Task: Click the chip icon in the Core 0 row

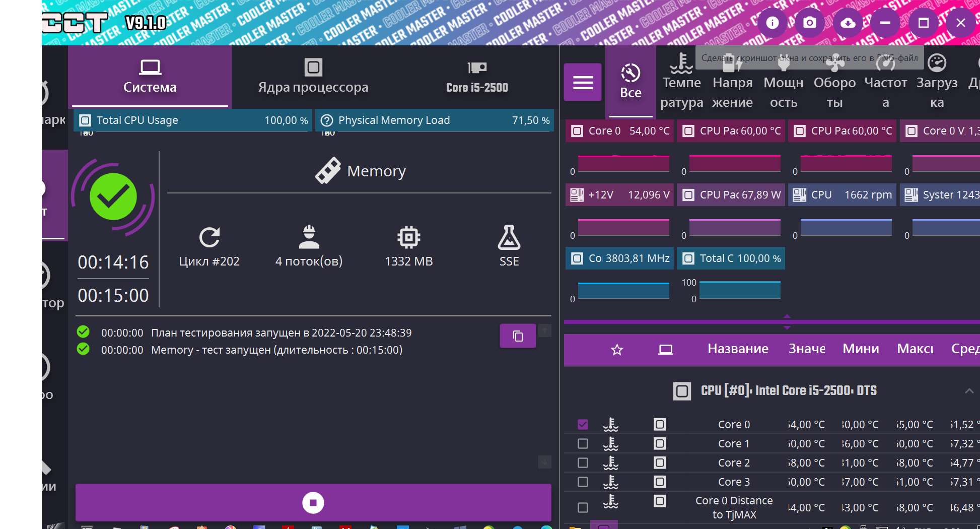Action: point(660,424)
